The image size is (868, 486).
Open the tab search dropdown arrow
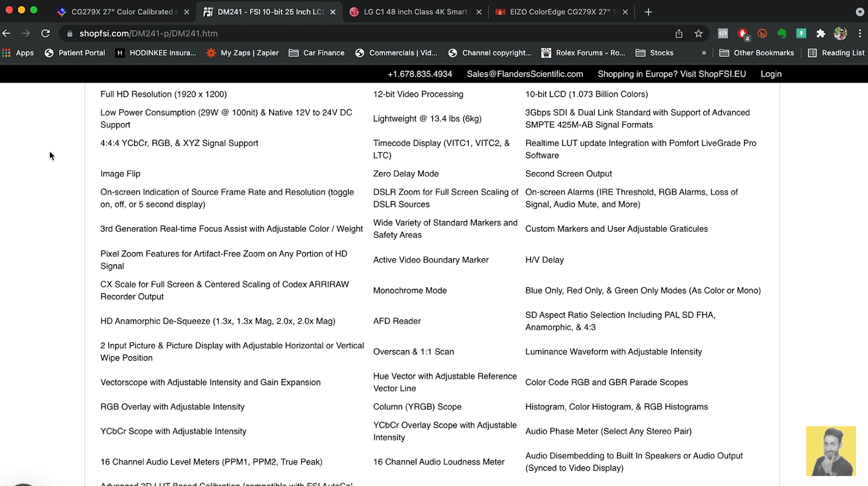[860, 12]
